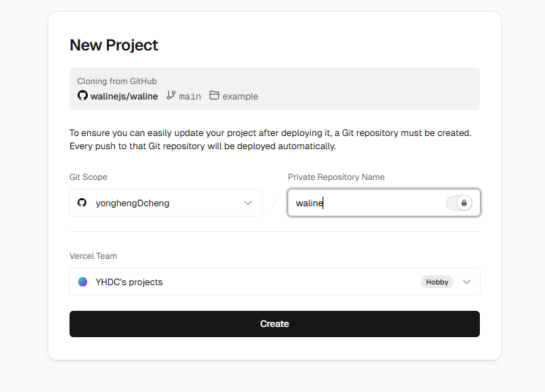The image size is (545, 392).
Task: Click the gradient avatar for YHDC's projects
Action: (83, 282)
